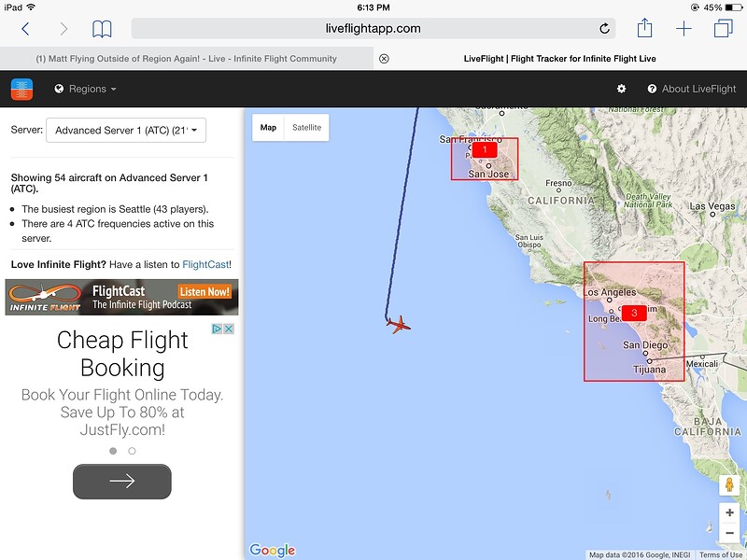Zoom in the map with plus button
The width and height of the screenshot is (747, 560).
click(729, 512)
